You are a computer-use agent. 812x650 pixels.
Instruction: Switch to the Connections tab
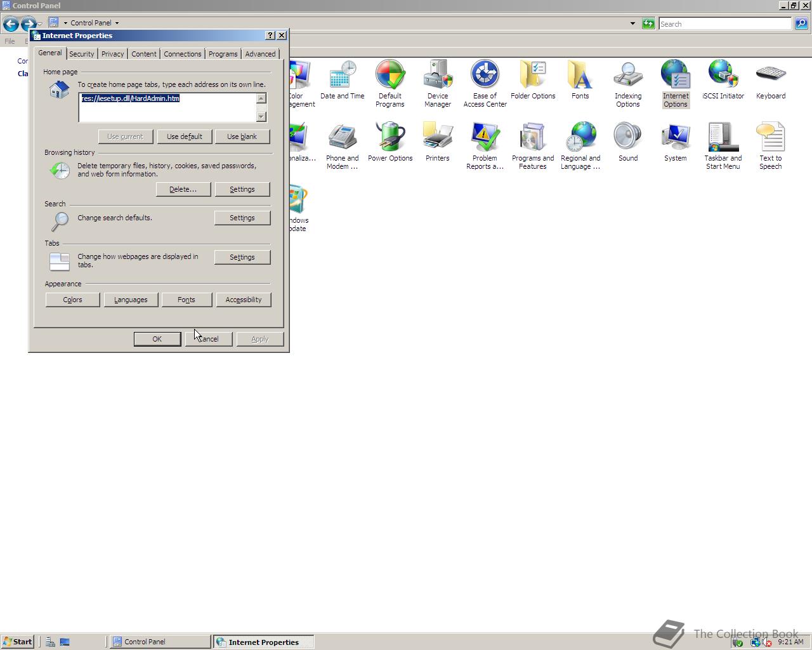coord(183,54)
